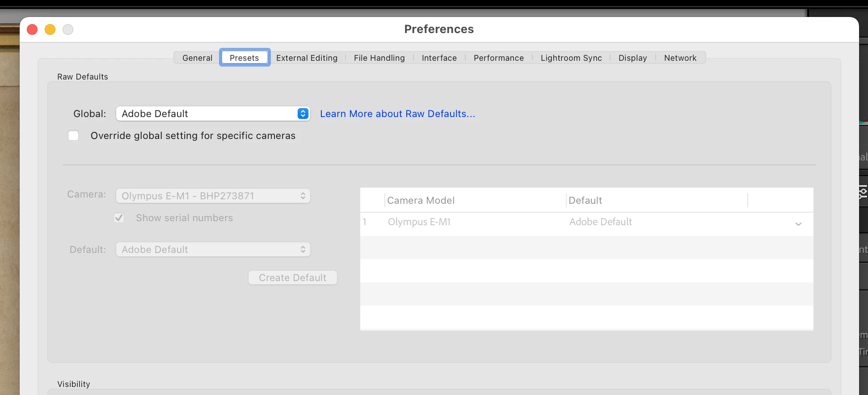Open the External Editing tab
Screen dimensions: 868x395
point(307,58)
